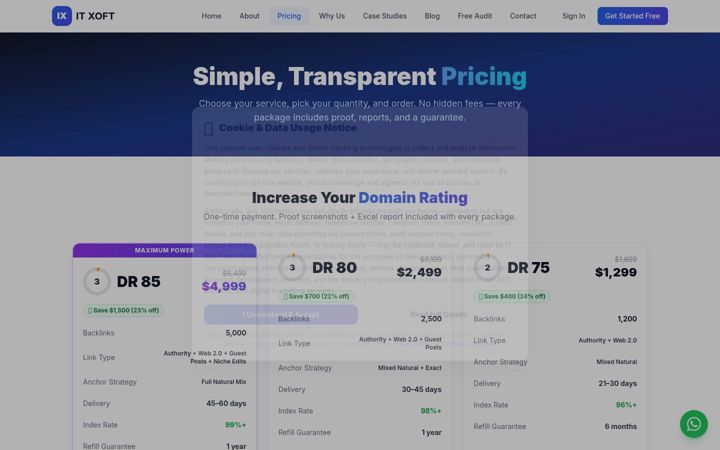Click the 96%+ index rate
The image size is (720, 450).
[626, 405]
